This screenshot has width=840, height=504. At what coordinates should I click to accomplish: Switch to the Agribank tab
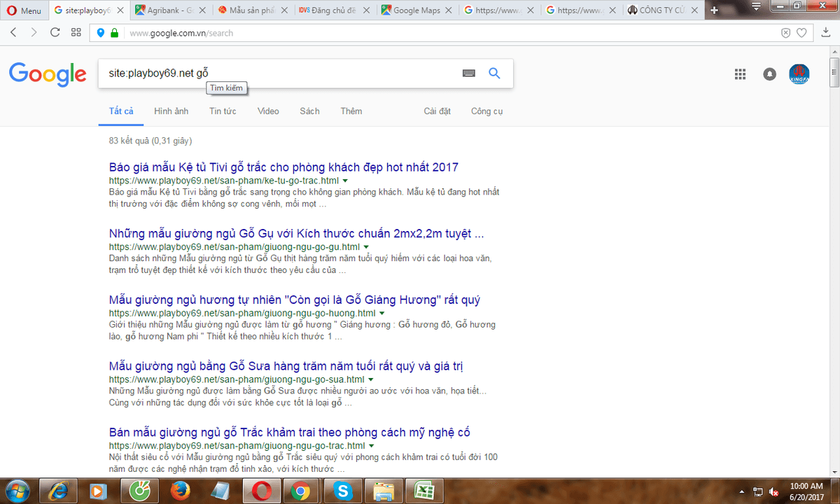tap(171, 10)
